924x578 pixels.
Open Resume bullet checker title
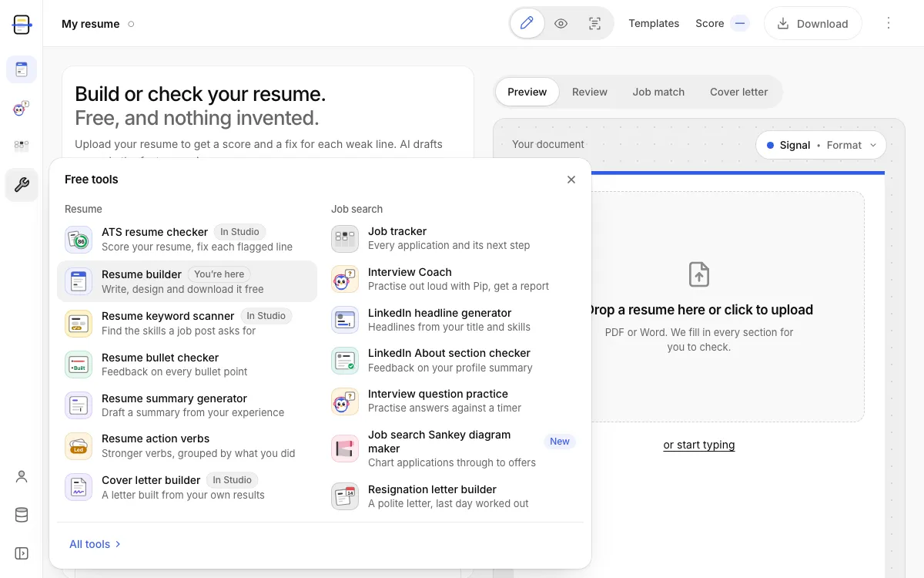tap(160, 358)
